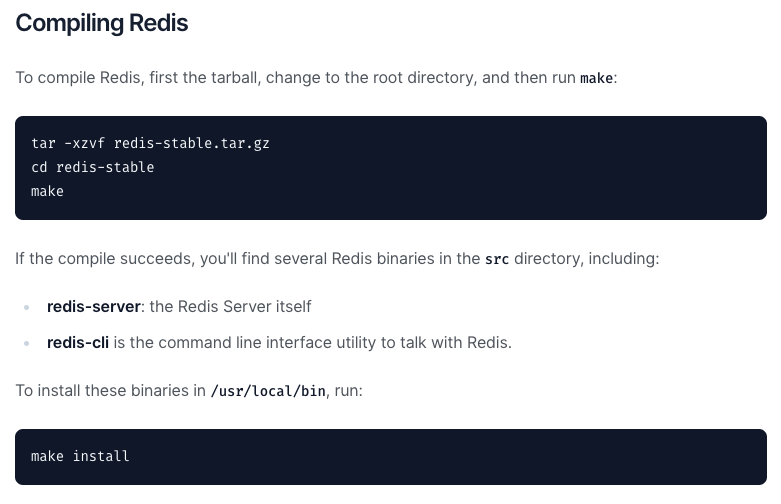Click "redis-stable.tar.gz" filename in tar command
781x504 pixels.
pyautogui.click(x=191, y=143)
